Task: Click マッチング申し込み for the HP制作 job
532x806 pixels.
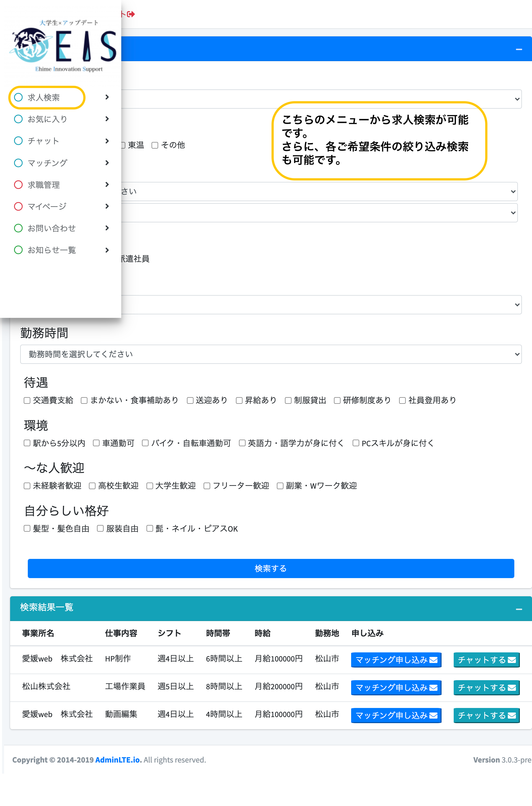Action: coord(396,660)
